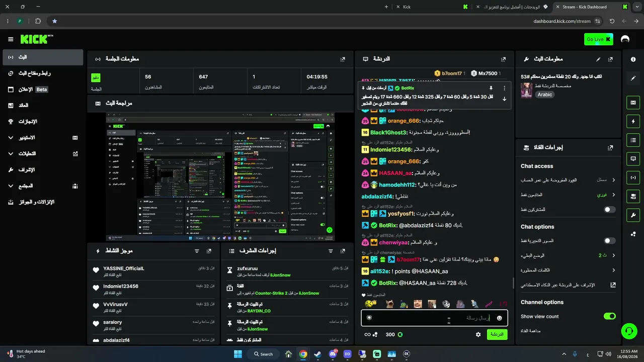
Task: Edit stream info with pencil icon
Action: [598, 59]
